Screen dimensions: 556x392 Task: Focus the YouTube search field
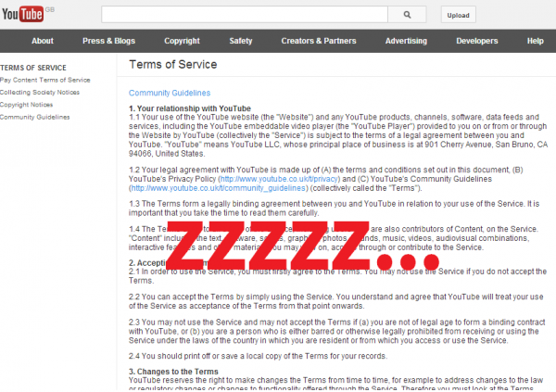(x=245, y=15)
